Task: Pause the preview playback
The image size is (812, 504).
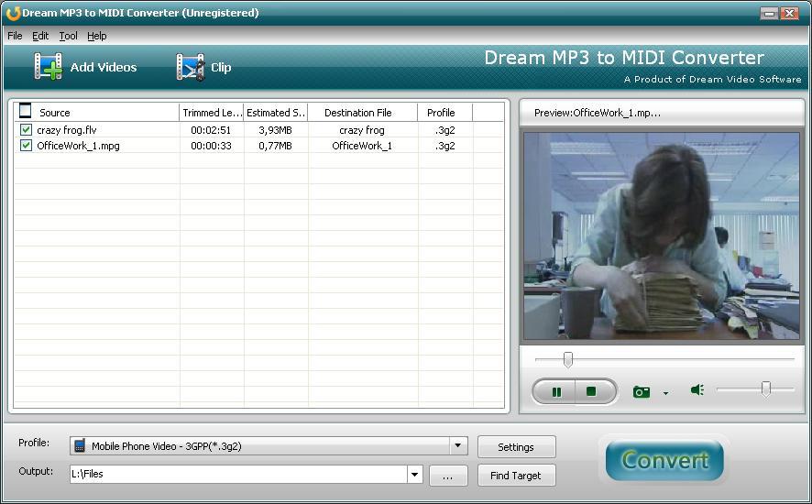Action: tap(556, 391)
